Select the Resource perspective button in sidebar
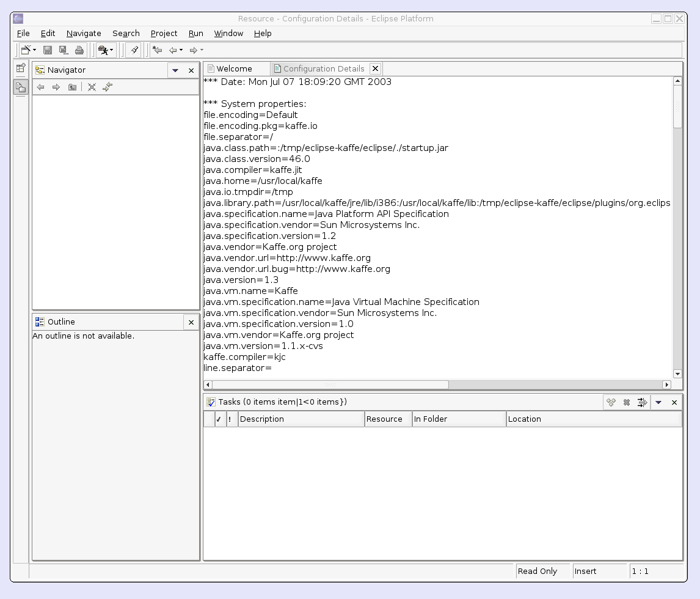This screenshot has height=599, width=700. click(x=21, y=87)
